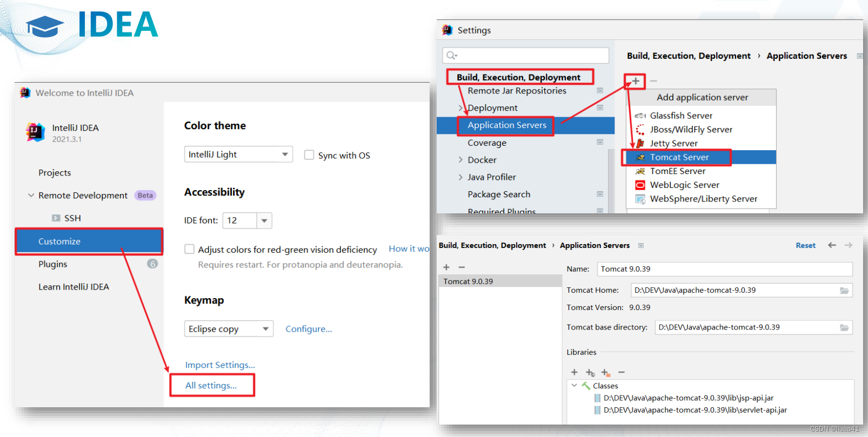The height and width of the screenshot is (437, 868).
Task: Click plus-with-globe attach URL icon under Libraries
Action: [x=590, y=373]
